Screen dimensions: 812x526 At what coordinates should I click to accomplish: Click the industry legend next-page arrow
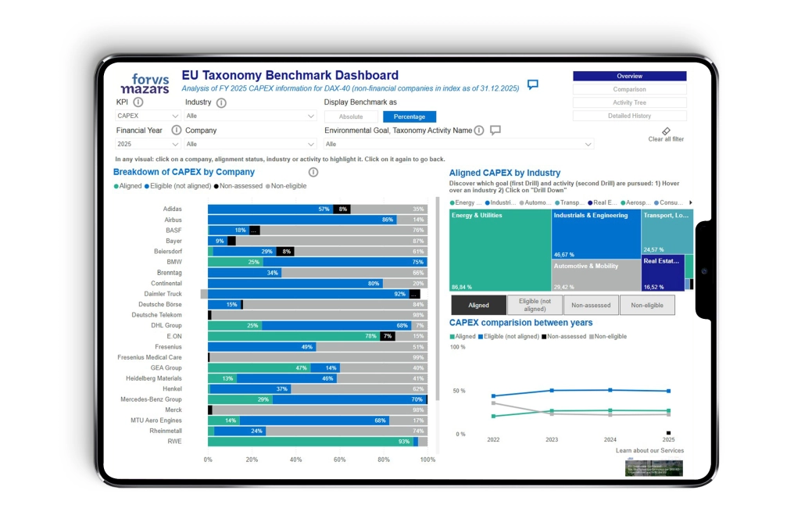(x=690, y=202)
